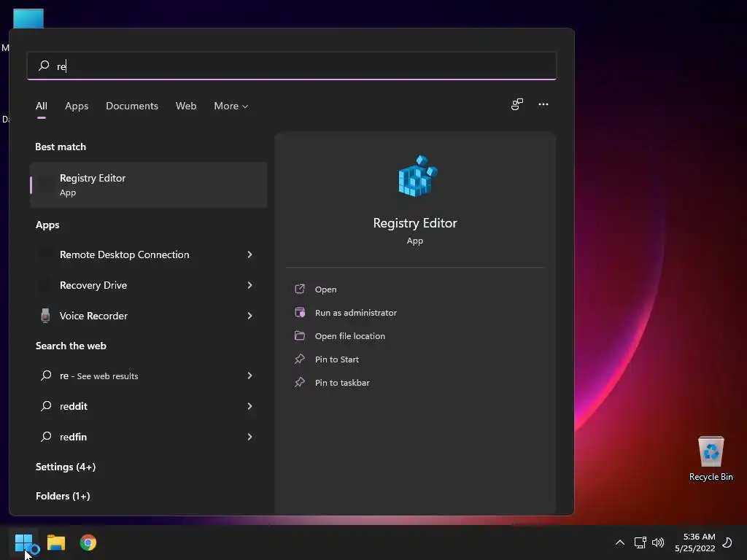Switch to the All search tab
This screenshot has height=560, width=747.
[42, 106]
